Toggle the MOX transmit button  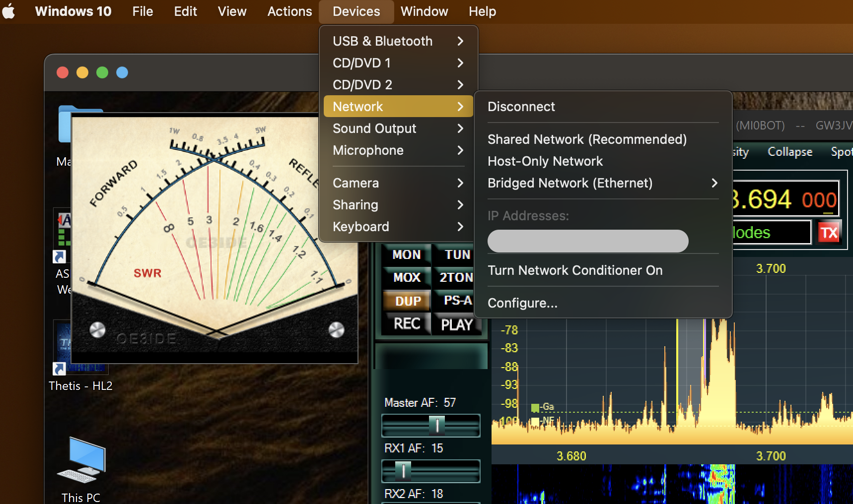coord(407,277)
